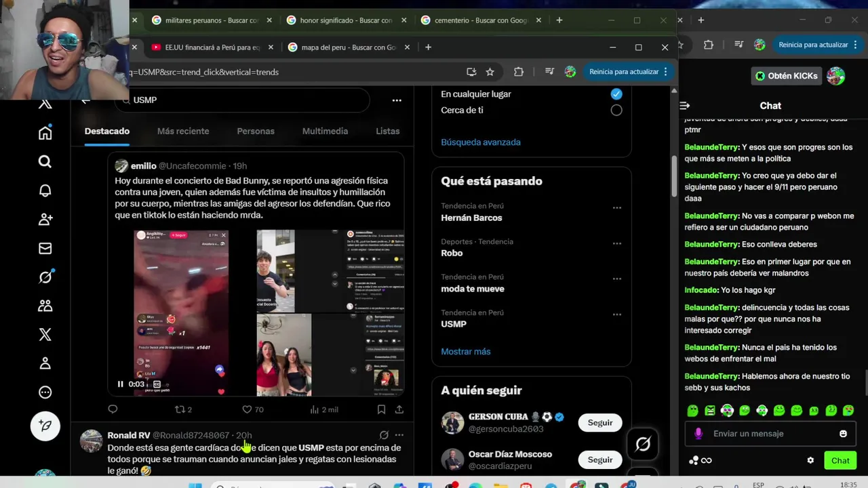Collapse the Kick chat panel
Screen dimensions: 868x488
click(684, 106)
